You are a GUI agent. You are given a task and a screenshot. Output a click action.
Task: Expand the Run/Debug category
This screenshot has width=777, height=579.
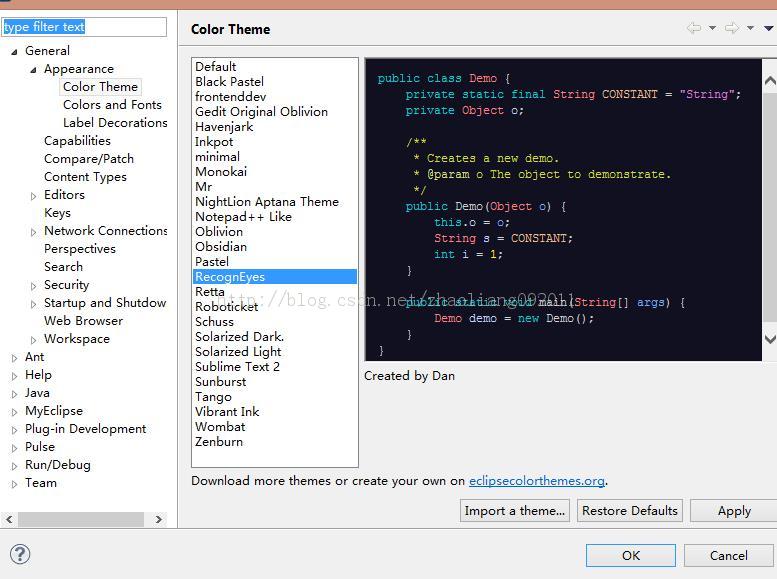click(x=14, y=466)
